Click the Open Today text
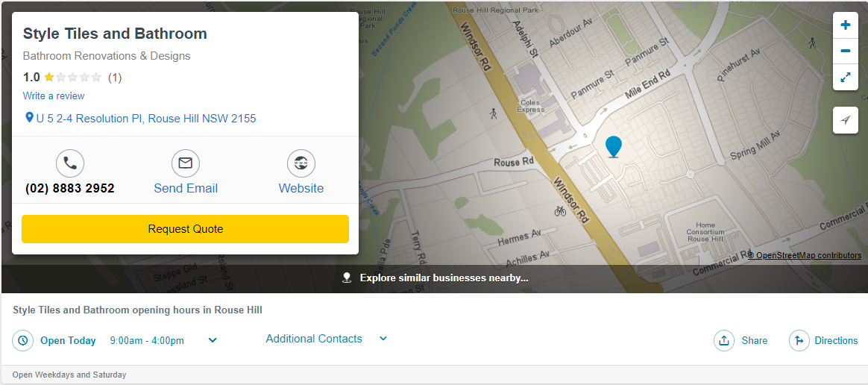The width and height of the screenshot is (868, 385). 68,340
